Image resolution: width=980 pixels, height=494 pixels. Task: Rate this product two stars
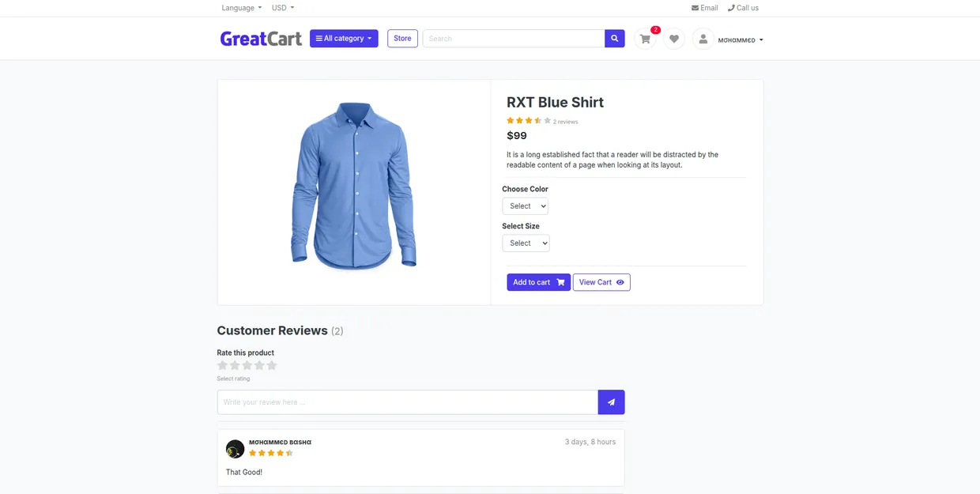(235, 365)
